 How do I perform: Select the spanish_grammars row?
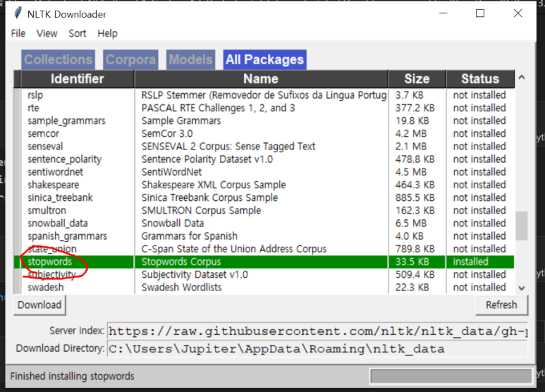coord(264,236)
